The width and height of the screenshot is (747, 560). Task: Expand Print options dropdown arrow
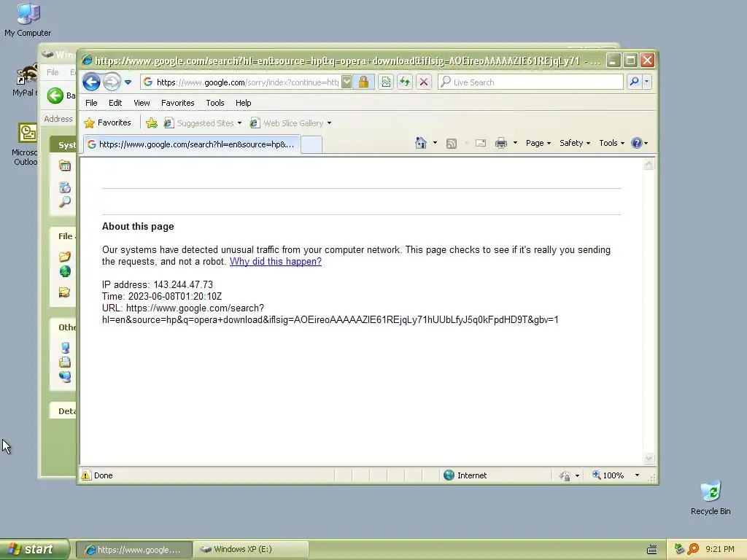515,143
